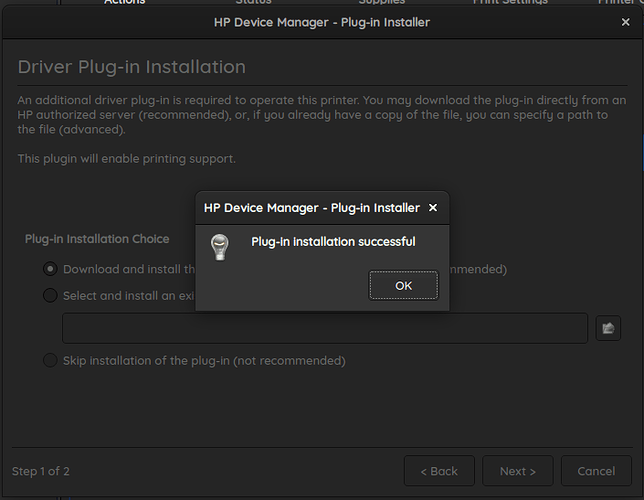The image size is (644, 500).
Task: Click the lightbulb info icon
Action: [219, 247]
